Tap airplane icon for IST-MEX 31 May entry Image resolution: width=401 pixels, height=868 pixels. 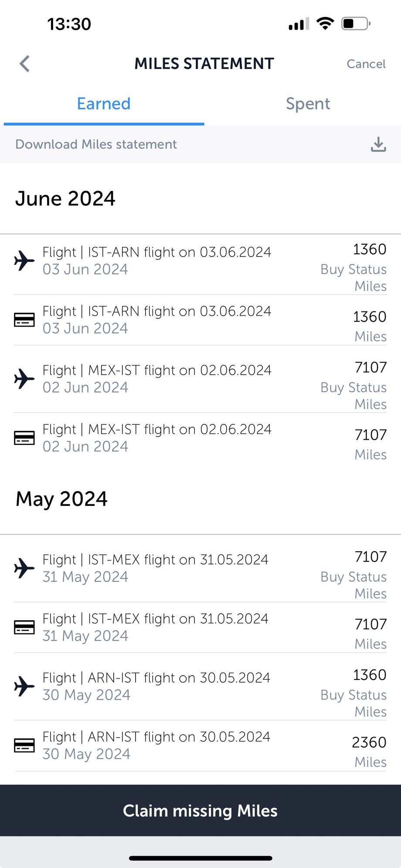24,568
